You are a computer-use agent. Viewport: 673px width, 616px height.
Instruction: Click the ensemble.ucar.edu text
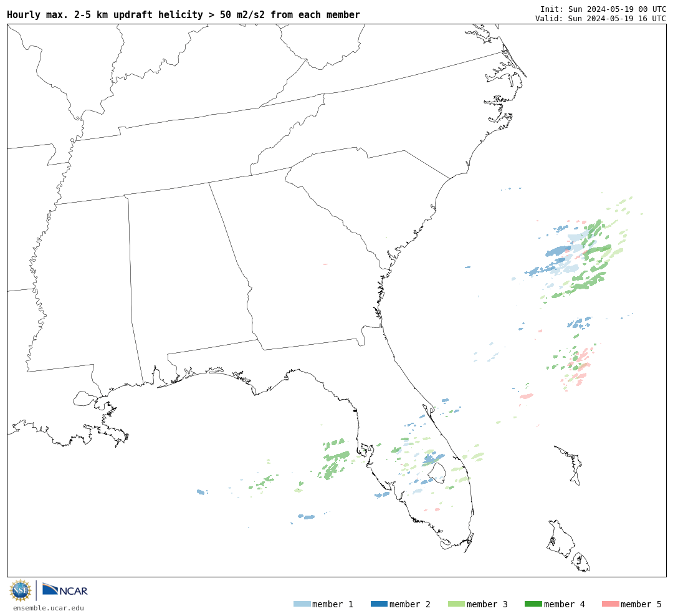point(49,608)
